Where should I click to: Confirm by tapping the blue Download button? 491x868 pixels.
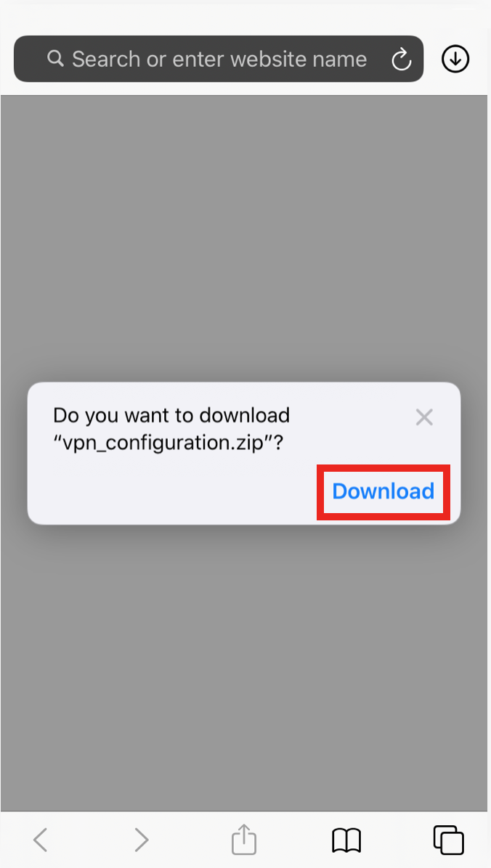[x=383, y=491]
